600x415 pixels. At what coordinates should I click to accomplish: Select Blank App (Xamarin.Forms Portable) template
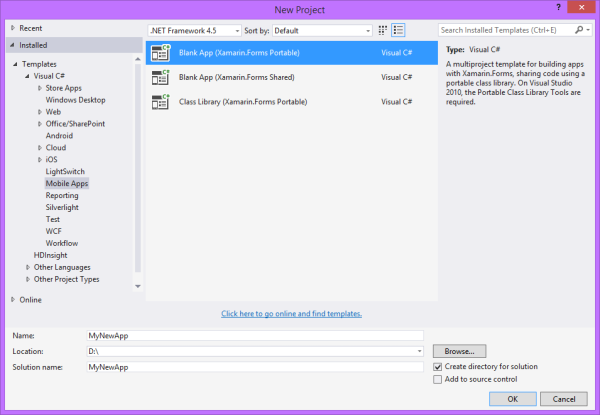(292, 53)
